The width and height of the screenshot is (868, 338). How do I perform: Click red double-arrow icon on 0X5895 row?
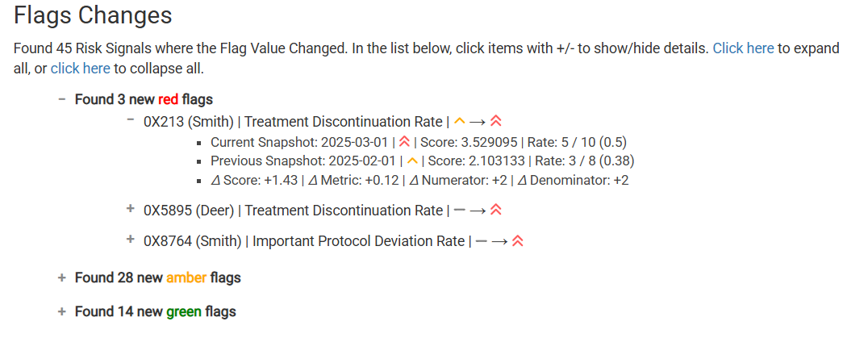pyautogui.click(x=496, y=211)
